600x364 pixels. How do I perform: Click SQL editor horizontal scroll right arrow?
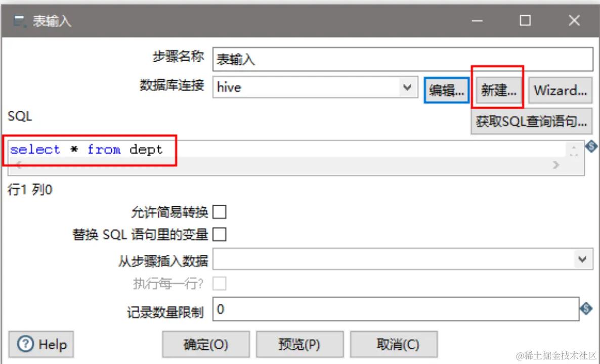tap(556, 165)
